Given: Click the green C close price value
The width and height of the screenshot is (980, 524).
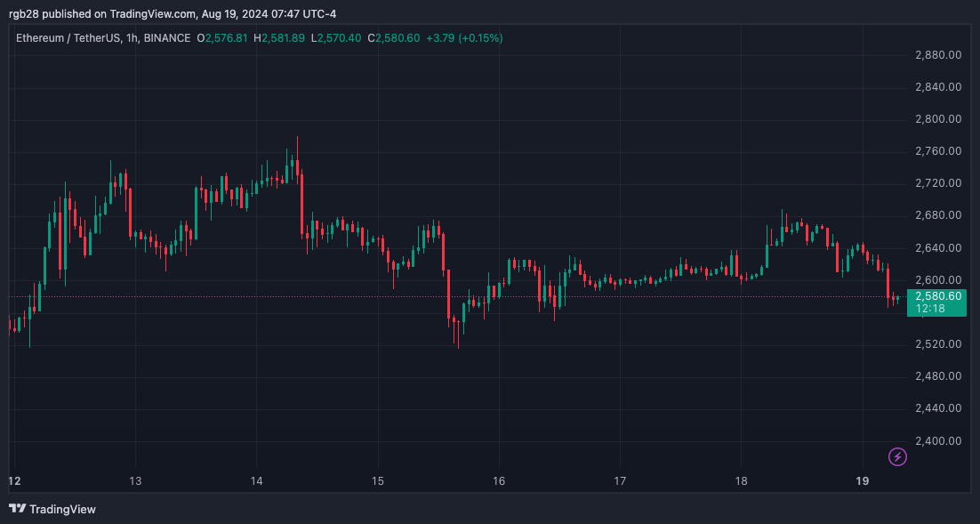Looking at the screenshot, I should coord(395,38).
